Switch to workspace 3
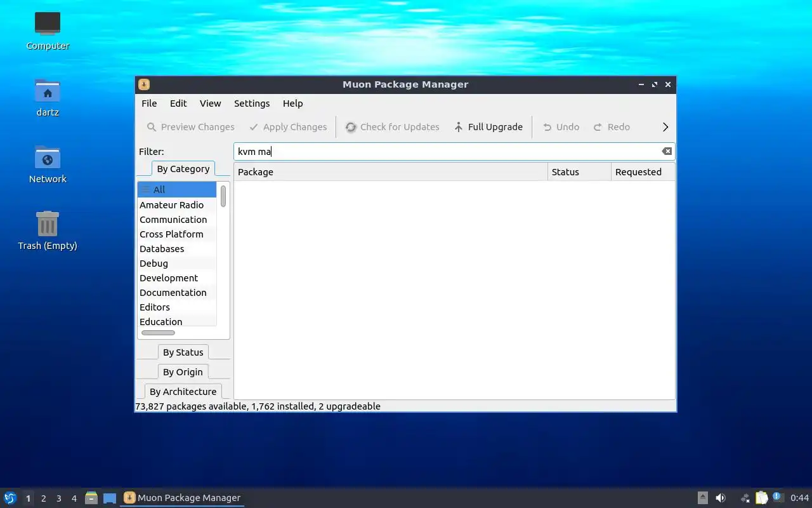 click(59, 498)
